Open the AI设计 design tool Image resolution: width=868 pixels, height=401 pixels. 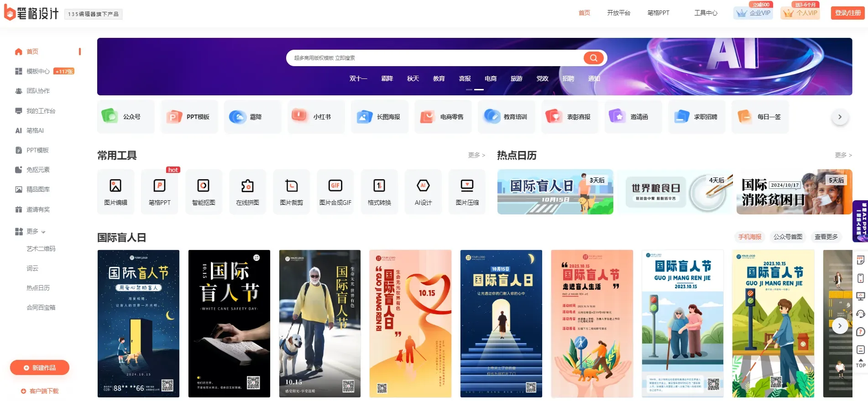click(423, 192)
